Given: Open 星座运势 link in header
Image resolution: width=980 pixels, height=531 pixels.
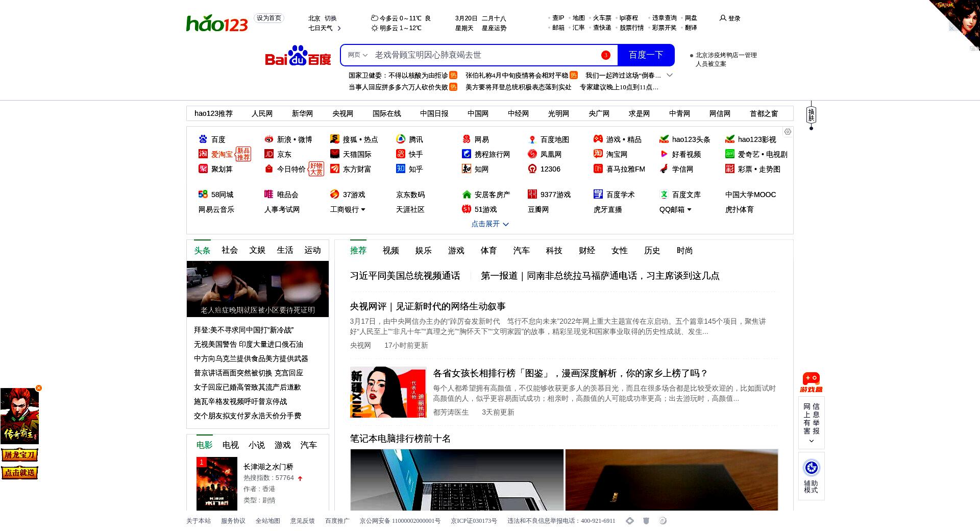Looking at the screenshot, I should pos(494,28).
